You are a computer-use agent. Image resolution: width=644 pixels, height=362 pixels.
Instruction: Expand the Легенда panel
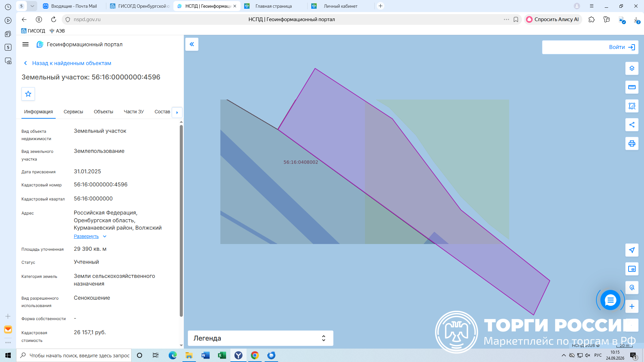[x=260, y=338]
